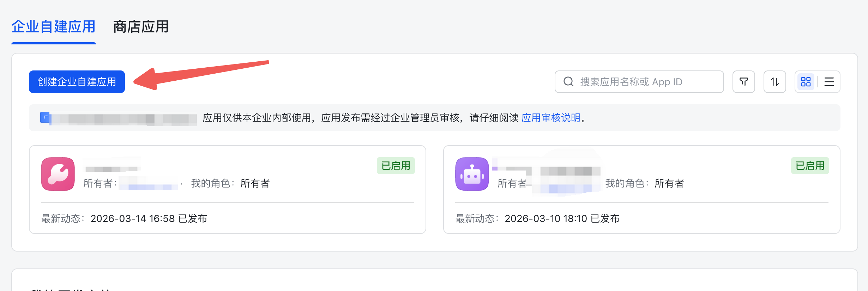The width and height of the screenshot is (868, 291).
Task: Open the purple robot app icon
Action: tap(472, 174)
